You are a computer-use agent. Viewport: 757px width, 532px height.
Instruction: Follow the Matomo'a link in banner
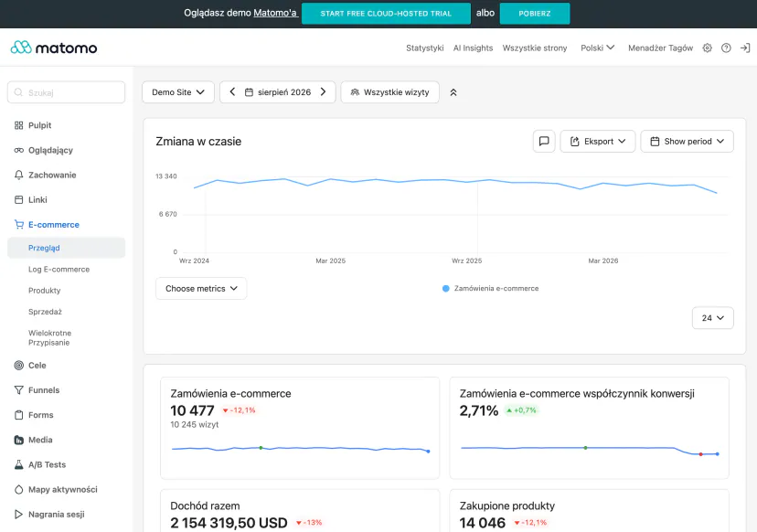pos(276,13)
